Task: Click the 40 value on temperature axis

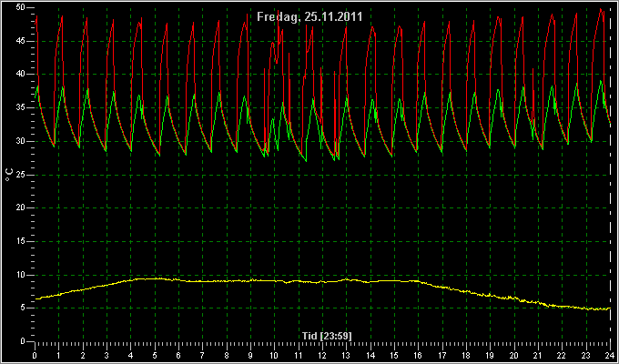Action: coord(21,74)
